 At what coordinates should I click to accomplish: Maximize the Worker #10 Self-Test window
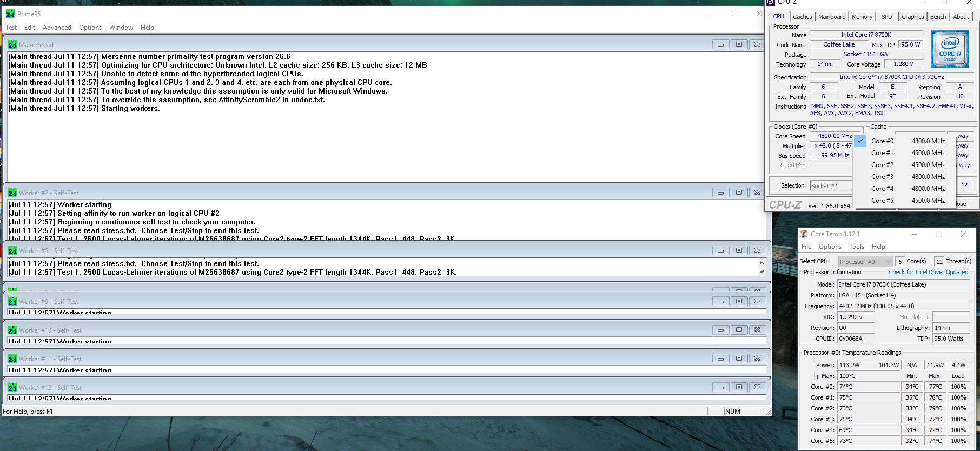[739, 330]
